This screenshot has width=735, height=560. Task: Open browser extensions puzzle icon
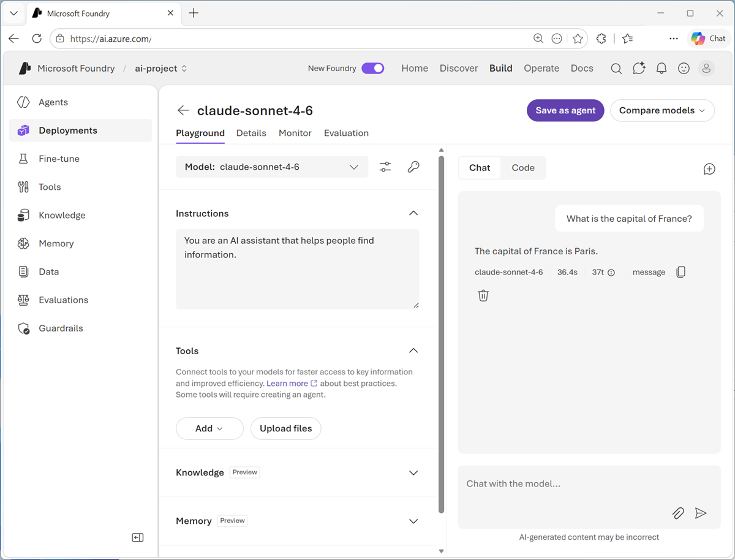point(601,39)
